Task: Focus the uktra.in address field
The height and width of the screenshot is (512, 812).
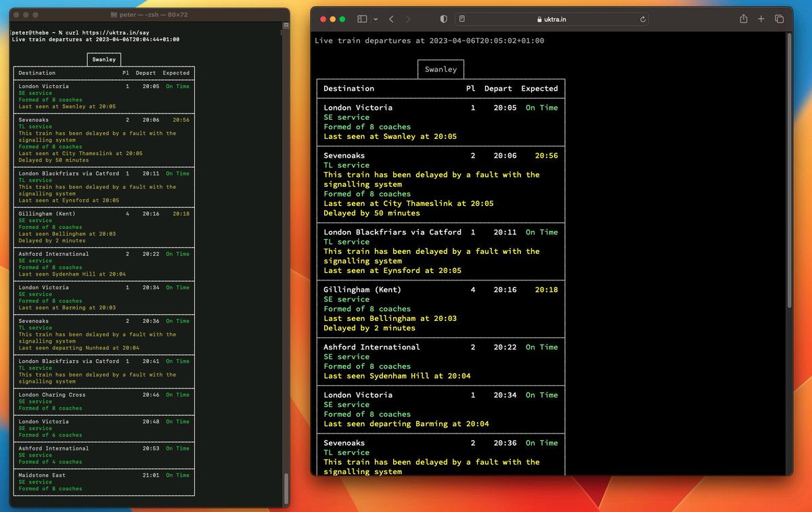Action: (x=551, y=20)
